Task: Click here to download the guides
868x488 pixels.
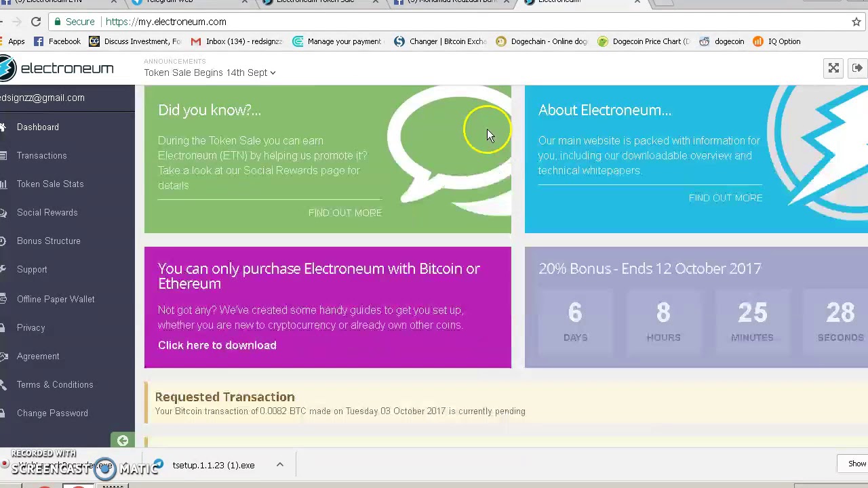Action: [217, 345]
